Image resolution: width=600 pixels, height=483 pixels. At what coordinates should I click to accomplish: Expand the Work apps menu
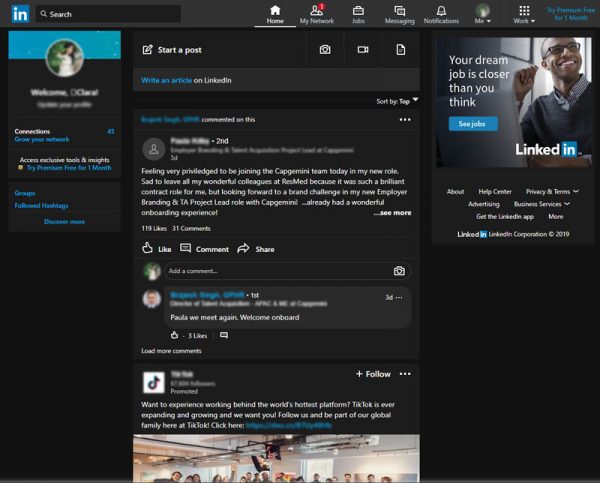click(524, 14)
